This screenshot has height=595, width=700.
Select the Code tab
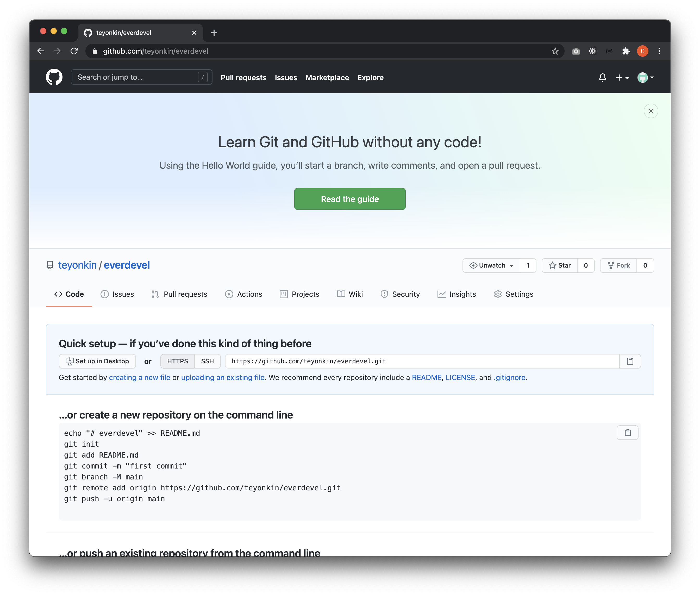(x=69, y=294)
